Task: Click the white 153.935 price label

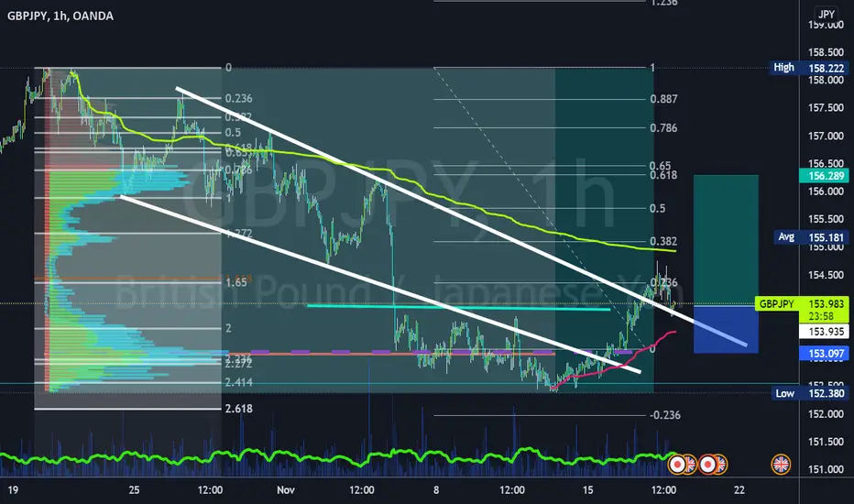Action: 824,332
